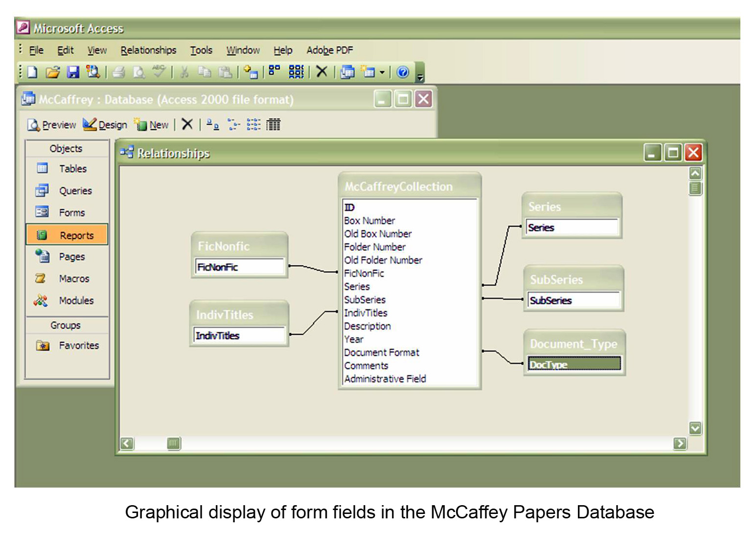Open the New Object dropdown arrow
The width and height of the screenshot is (756, 536).
point(382,72)
